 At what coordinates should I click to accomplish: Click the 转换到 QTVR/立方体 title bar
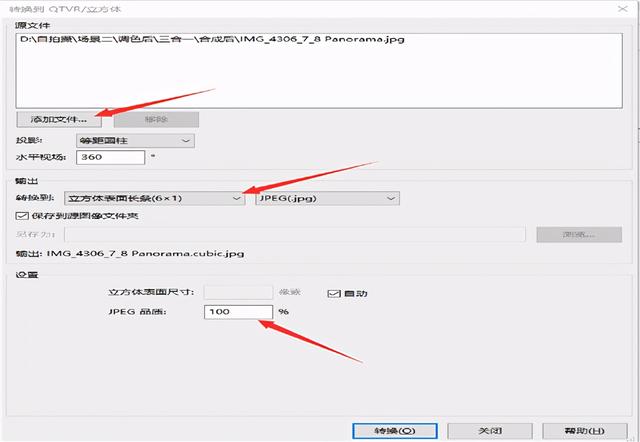point(200,8)
